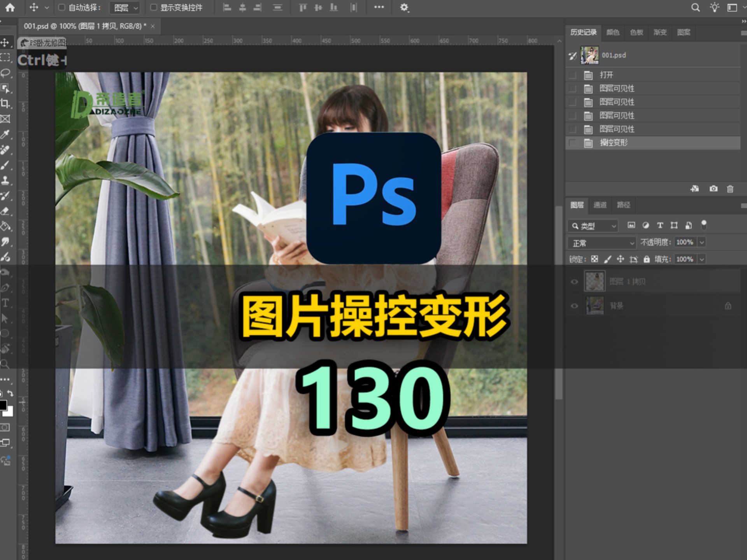Open the 填充 fill dropdown arrow

(702, 259)
